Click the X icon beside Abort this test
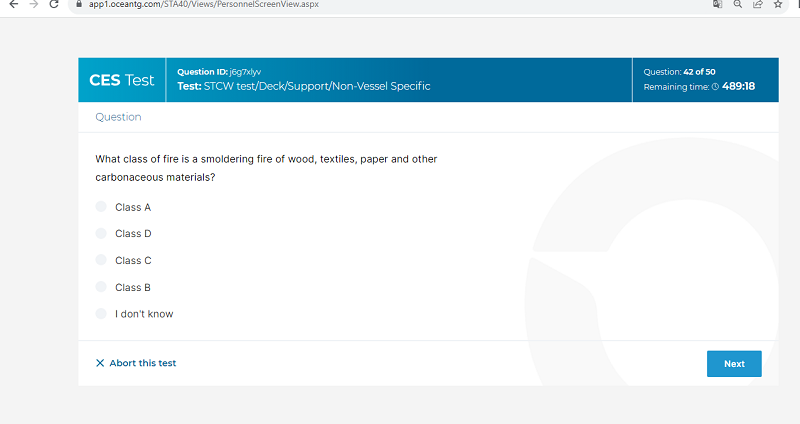800x424 pixels. 100,363
